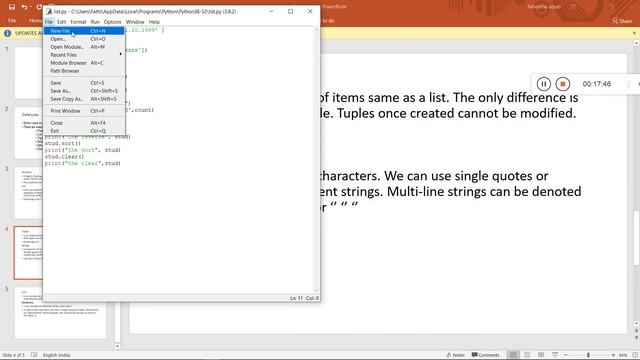
Task: Click the 34% zoom level
Action: 623,355
